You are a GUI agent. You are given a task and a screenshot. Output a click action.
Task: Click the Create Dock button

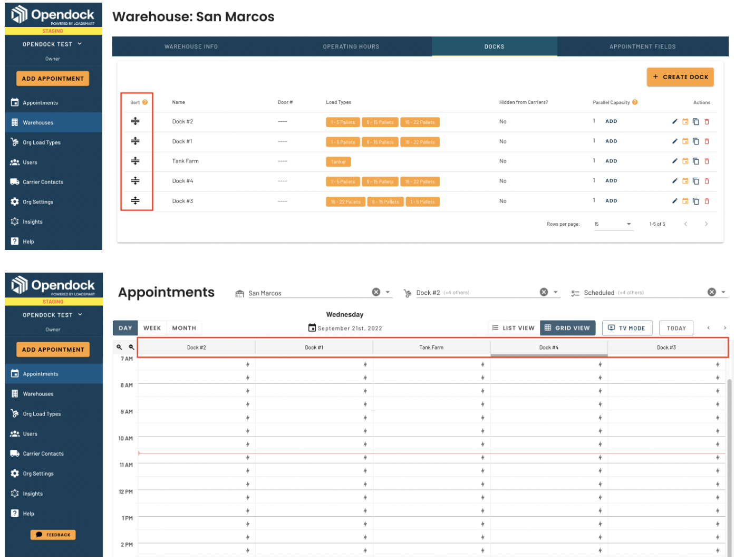point(680,77)
